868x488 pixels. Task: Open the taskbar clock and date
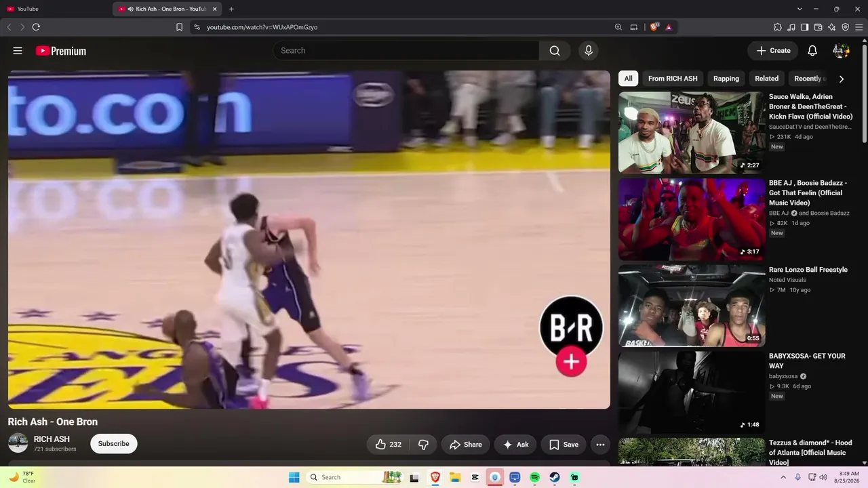(x=849, y=477)
